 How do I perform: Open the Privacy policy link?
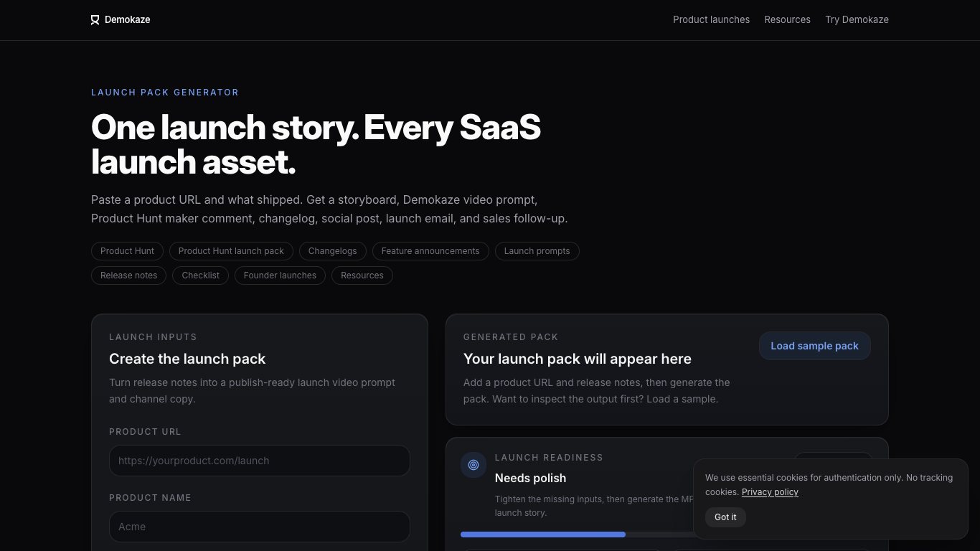pyautogui.click(x=770, y=492)
